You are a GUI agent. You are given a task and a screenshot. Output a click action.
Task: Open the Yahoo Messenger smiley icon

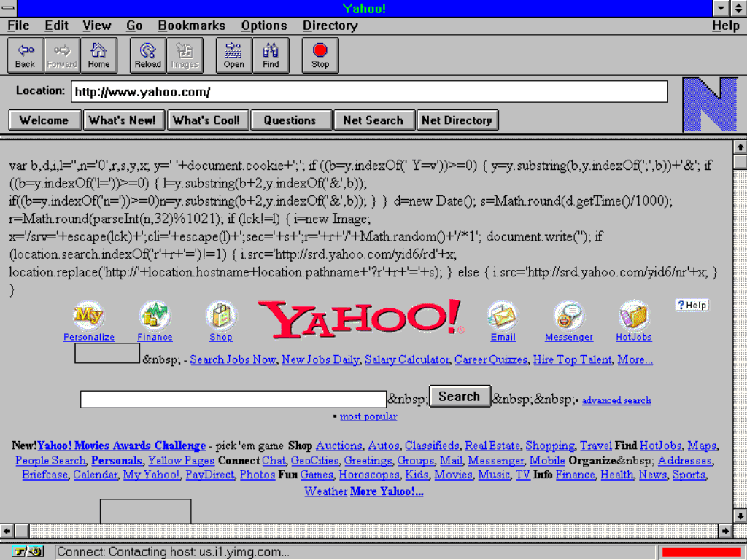(x=569, y=315)
